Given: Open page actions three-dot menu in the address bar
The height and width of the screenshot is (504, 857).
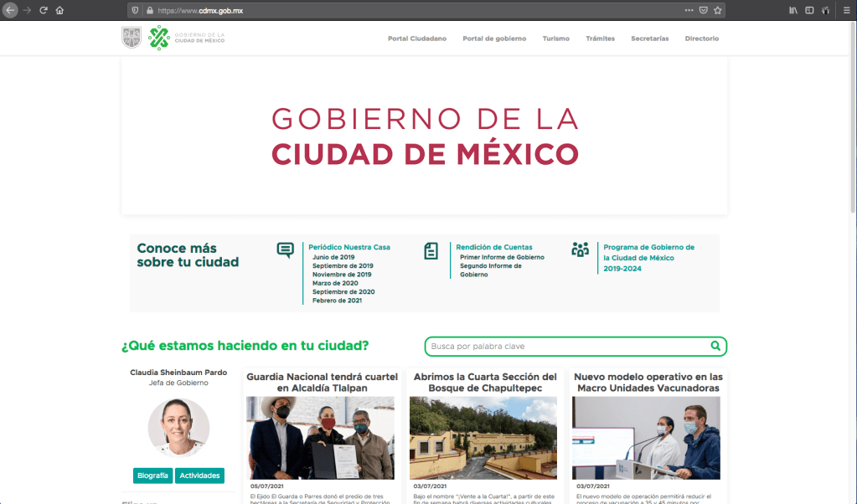Looking at the screenshot, I should pyautogui.click(x=689, y=10).
